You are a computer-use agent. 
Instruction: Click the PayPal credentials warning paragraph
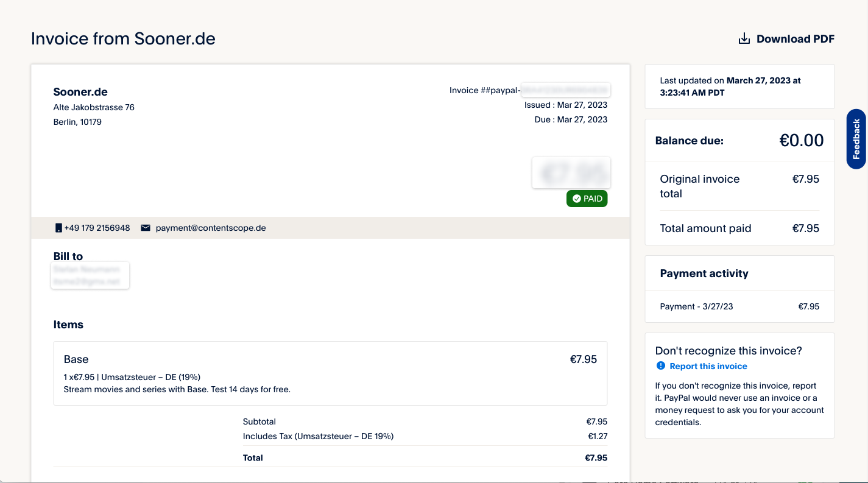point(739,404)
